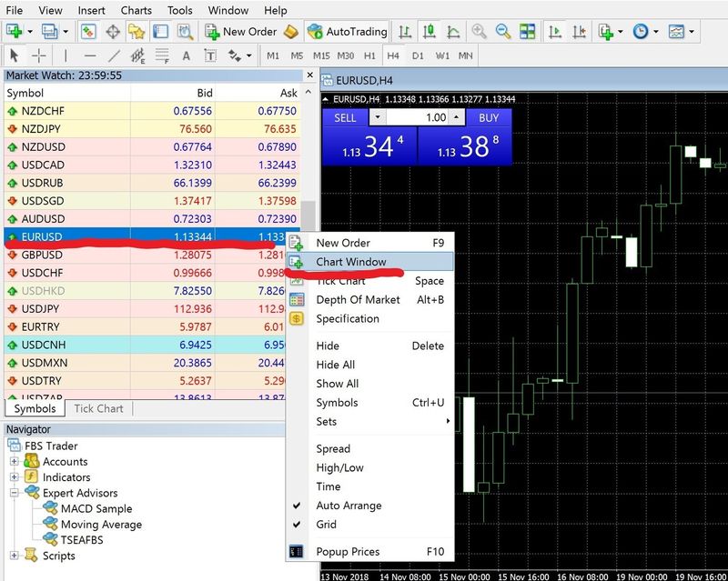Expand the Accounts tree node

pos(15,462)
